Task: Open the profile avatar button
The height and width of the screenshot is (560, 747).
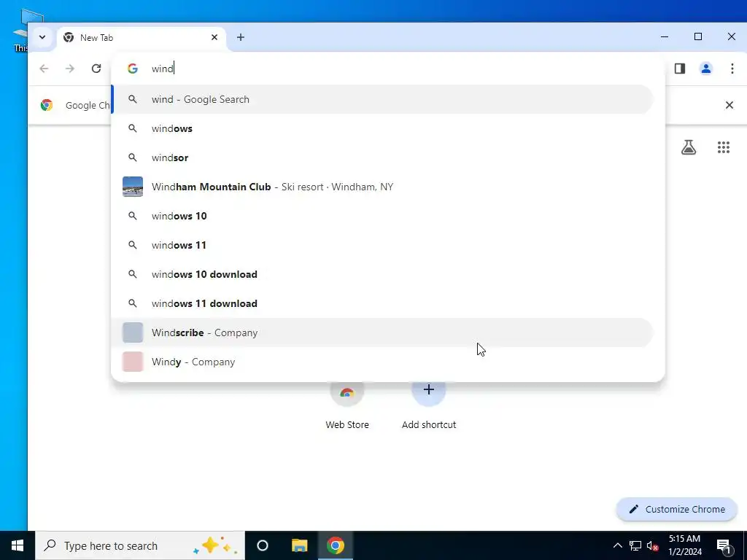Action: pos(706,69)
